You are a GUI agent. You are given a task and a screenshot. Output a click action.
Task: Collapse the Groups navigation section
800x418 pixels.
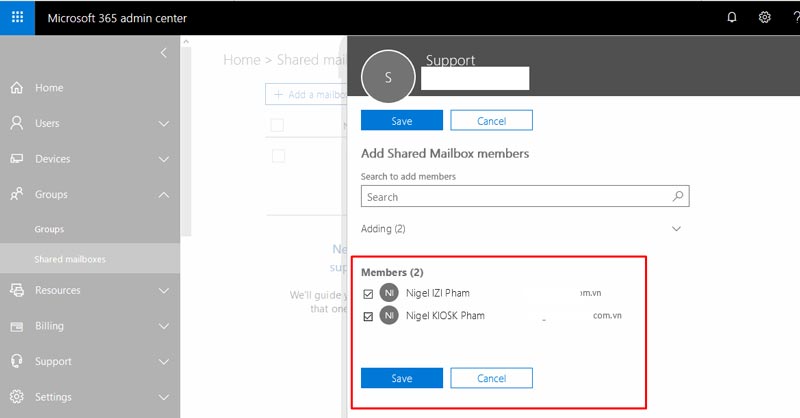(164, 195)
